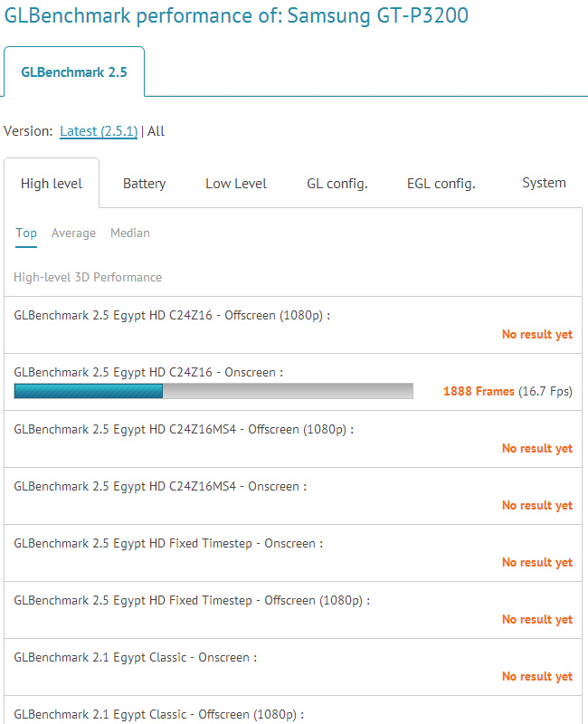Show All versions

click(156, 131)
